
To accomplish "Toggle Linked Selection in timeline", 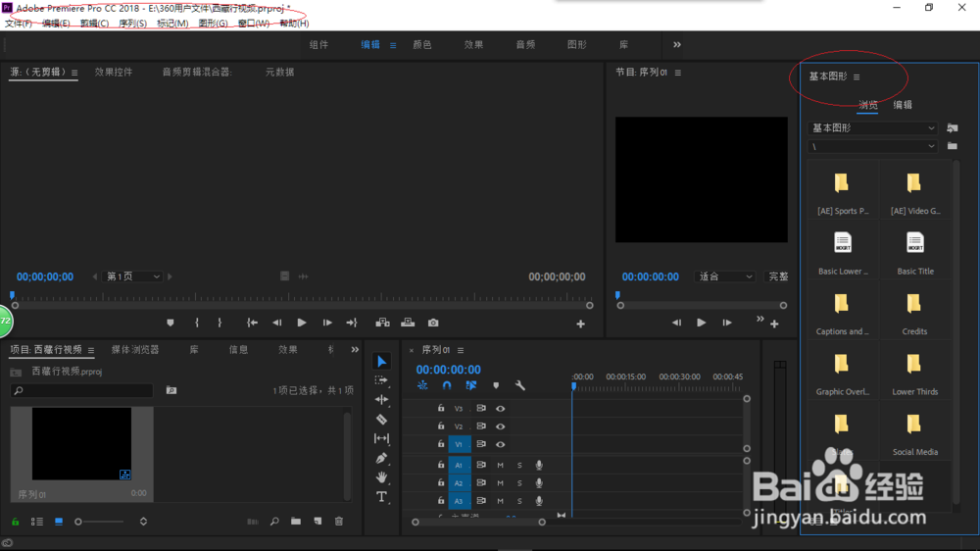I will point(470,385).
